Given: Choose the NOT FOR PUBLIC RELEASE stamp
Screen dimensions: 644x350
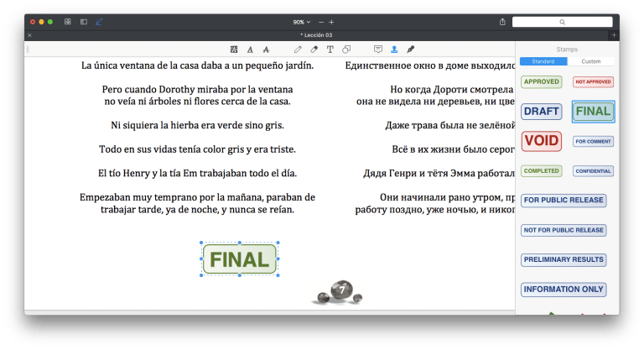Looking at the screenshot, I should (563, 230).
